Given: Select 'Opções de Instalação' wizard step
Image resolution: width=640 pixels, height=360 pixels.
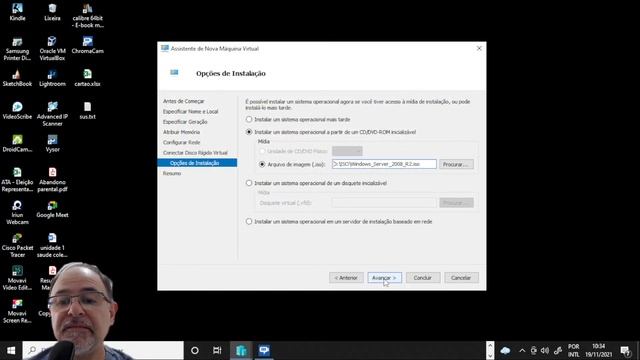Looking at the screenshot, I should 197,163.
